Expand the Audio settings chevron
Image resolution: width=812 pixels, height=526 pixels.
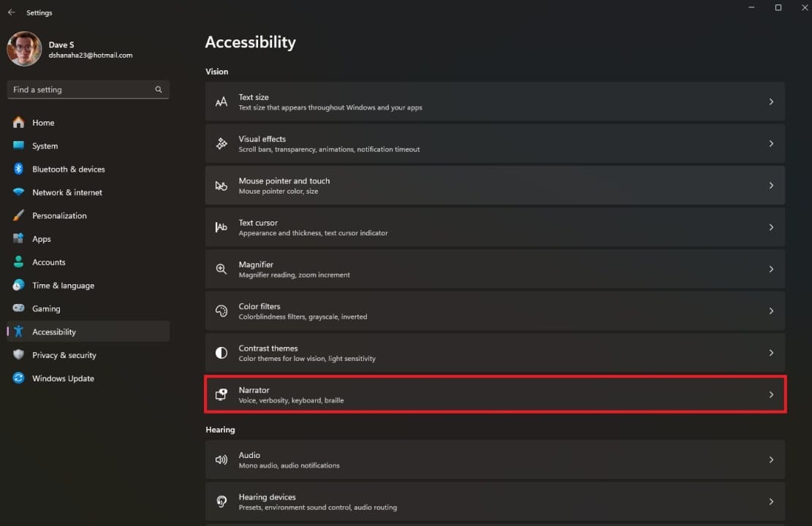click(x=771, y=460)
